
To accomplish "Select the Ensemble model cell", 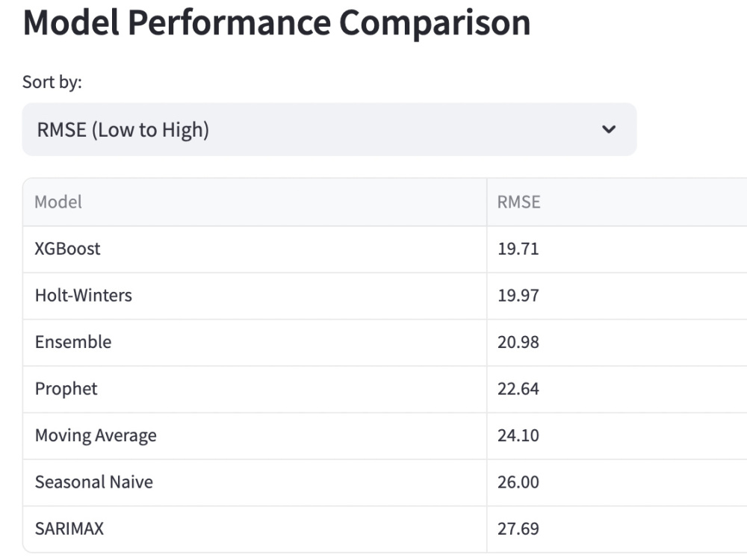I will [255, 343].
